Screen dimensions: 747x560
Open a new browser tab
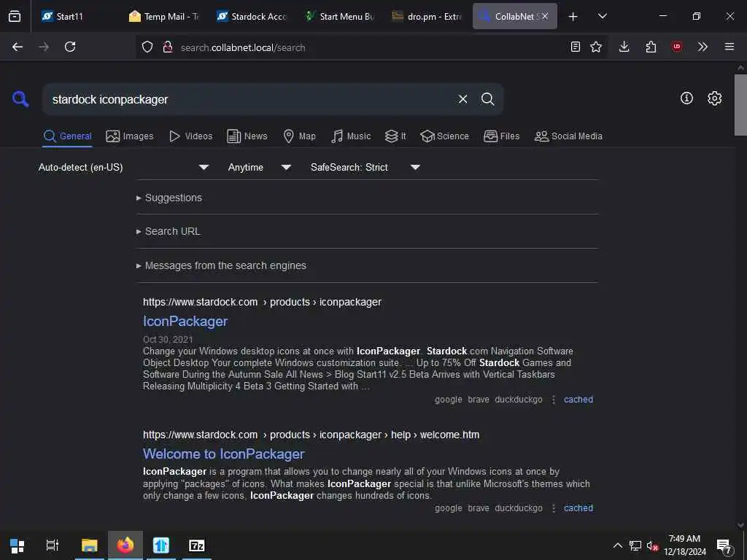click(573, 16)
